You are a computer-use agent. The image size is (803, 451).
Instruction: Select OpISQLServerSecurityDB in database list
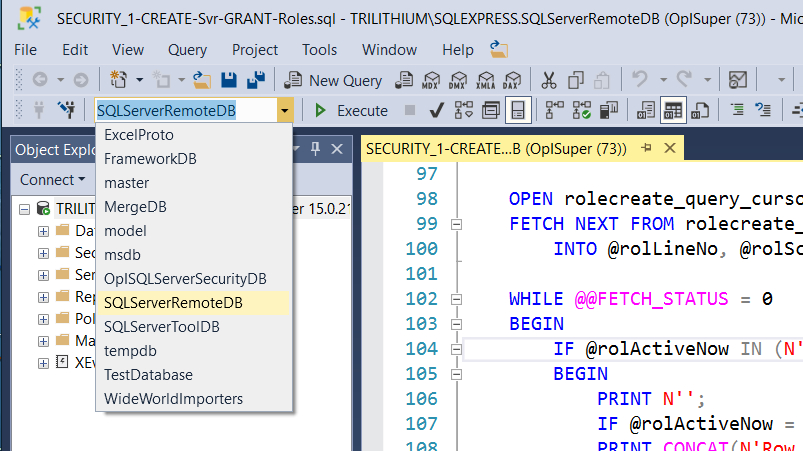click(x=192, y=279)
